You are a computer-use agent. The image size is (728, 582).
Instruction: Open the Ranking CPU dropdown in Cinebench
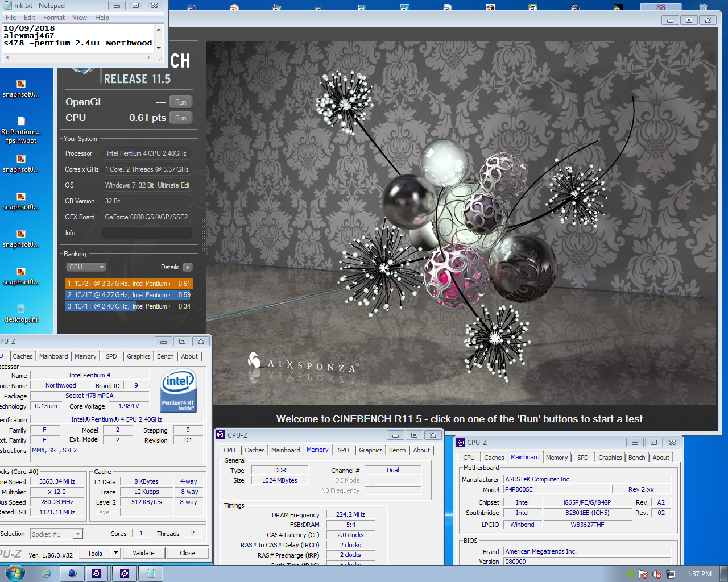coord(86,267)
